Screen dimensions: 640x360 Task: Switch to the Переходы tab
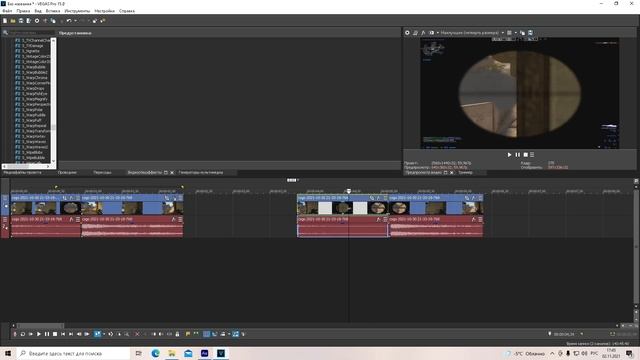coord(102,173)
